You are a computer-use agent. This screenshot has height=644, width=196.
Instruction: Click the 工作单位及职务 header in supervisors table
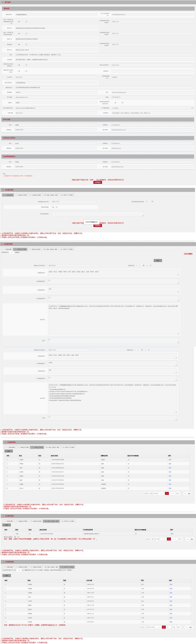[x=88, y=530]
